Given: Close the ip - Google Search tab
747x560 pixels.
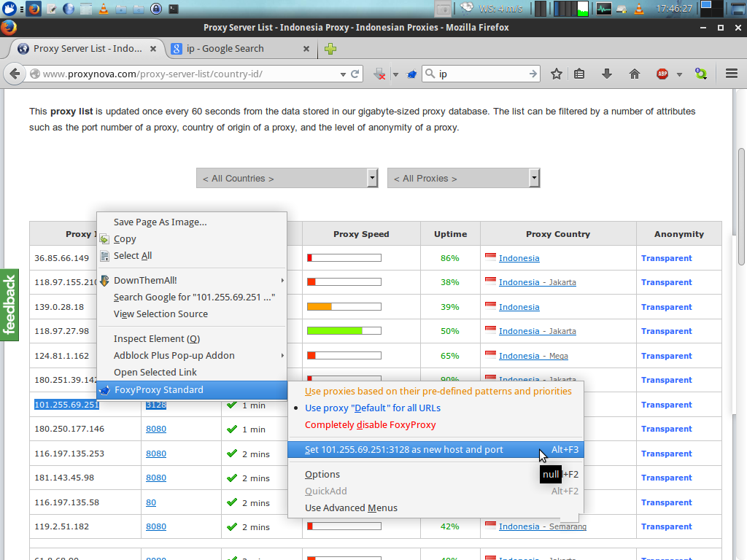Looking at the screenshot, I should click(x=306, y=49).
